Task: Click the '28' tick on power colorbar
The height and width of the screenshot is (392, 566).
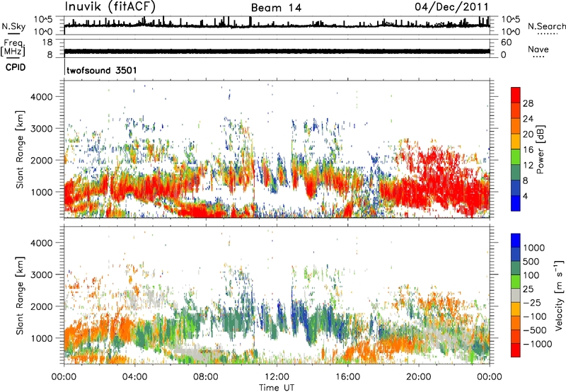Action: pos(528,103)
